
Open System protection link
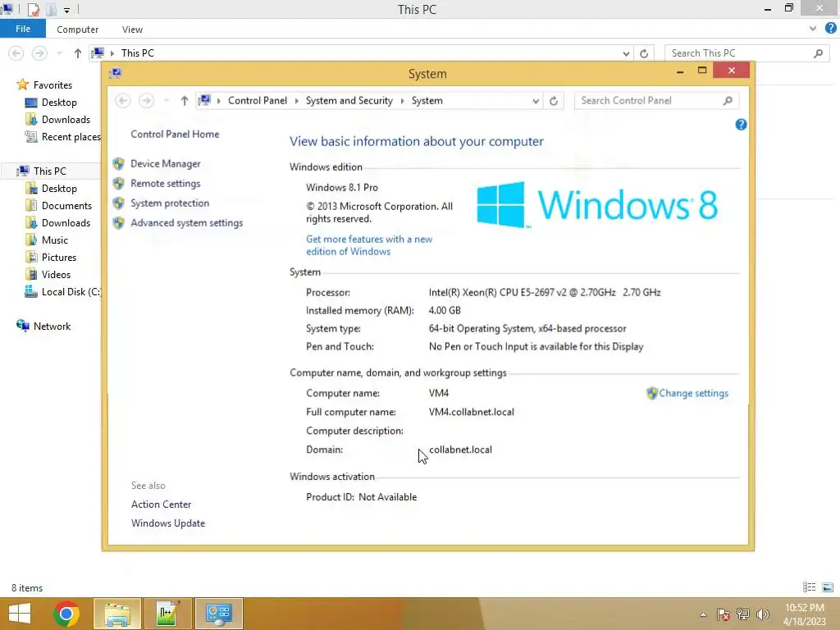[170, 203]
